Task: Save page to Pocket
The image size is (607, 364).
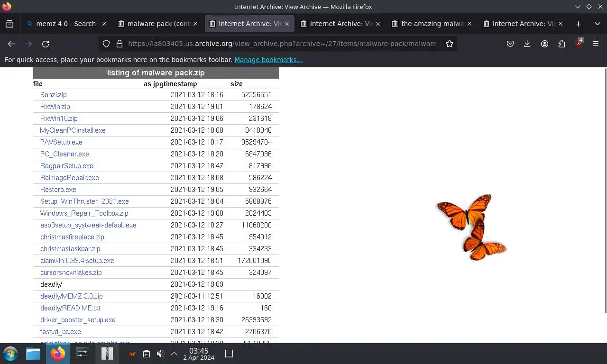Action: (510, 44)
